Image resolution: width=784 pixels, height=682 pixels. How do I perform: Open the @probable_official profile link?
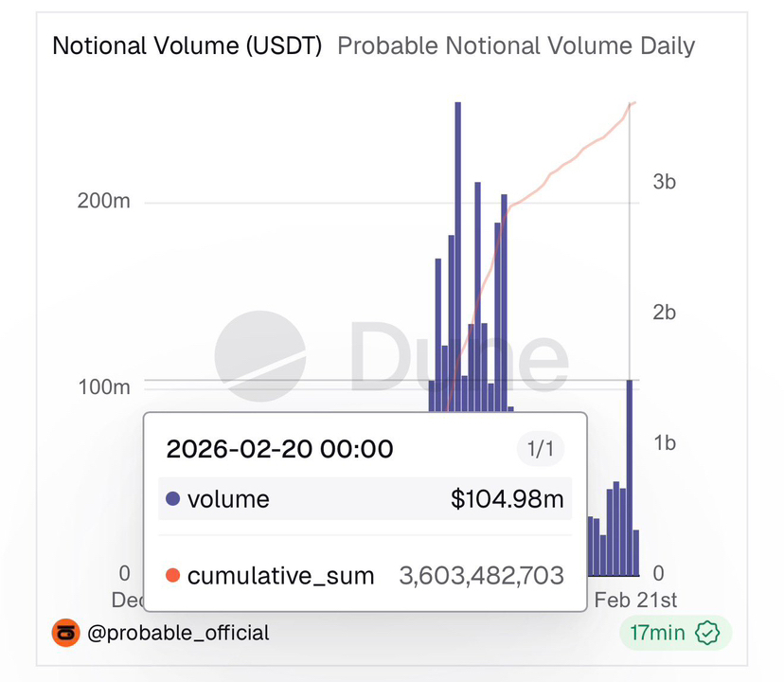178,633
